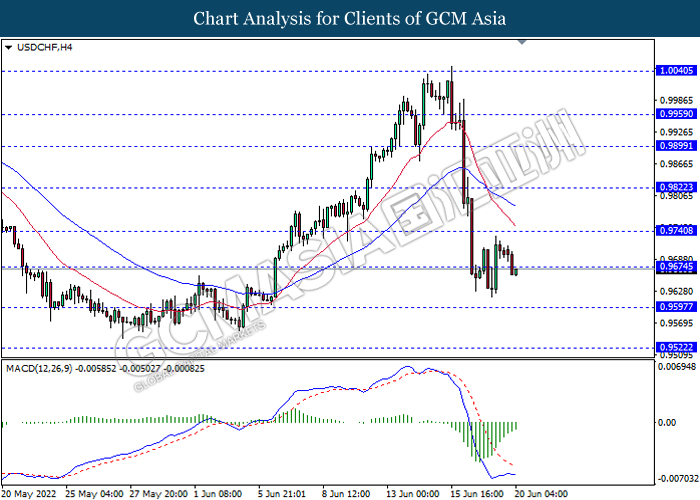Click the dropdown arrow beside USDCHF,H4
The width and height of the screenshot is (700, 500).
coord(8,47)
